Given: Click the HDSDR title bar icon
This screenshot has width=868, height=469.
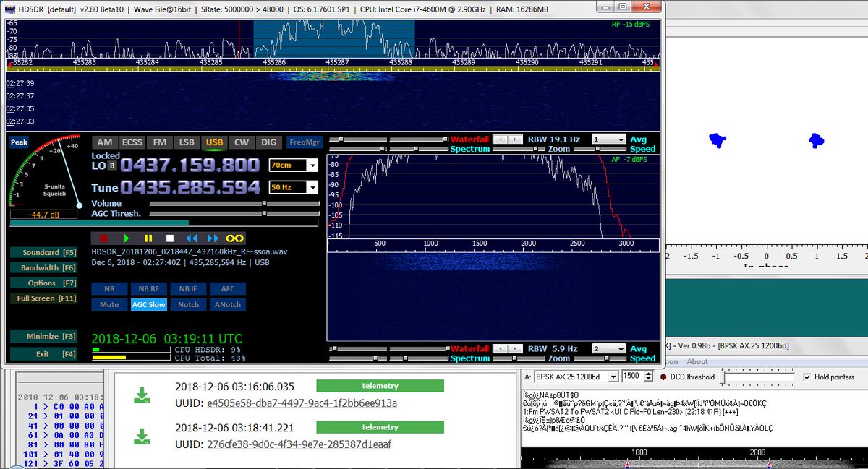Looking at the screenshot, I should tap(10, 8).
